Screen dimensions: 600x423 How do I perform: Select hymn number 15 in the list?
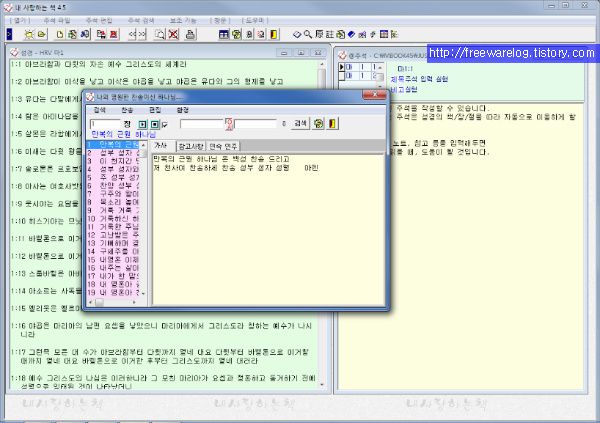(x=113, y=260)
